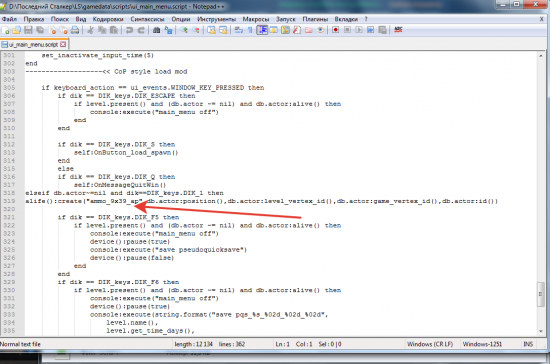Click the Copy toolbar icon

click(x=102, y=31)
